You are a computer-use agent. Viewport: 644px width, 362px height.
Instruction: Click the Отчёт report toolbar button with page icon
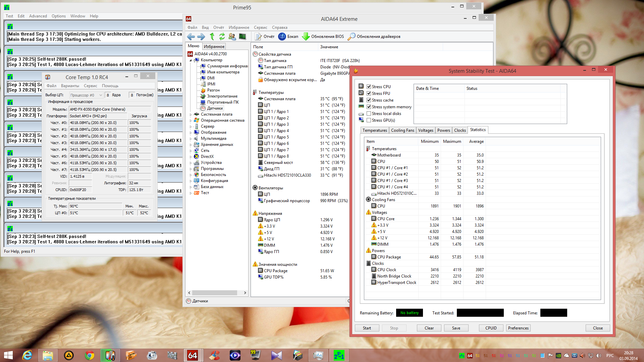[265, 37]
